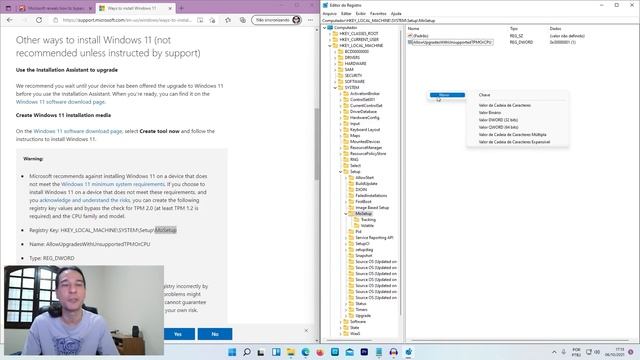Screen dimensions: 640x360
Task: Close the Ways to install Windows 11 tab
Action: [170, 8]
